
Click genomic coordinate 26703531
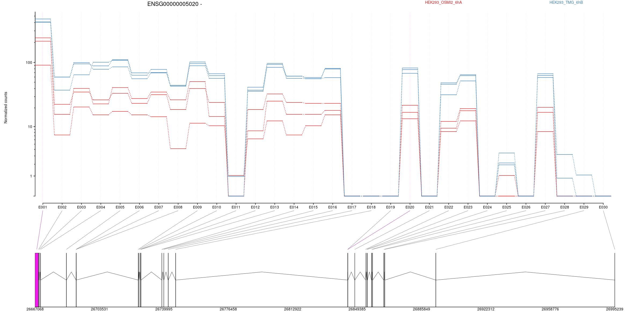[x=100, y=309]
